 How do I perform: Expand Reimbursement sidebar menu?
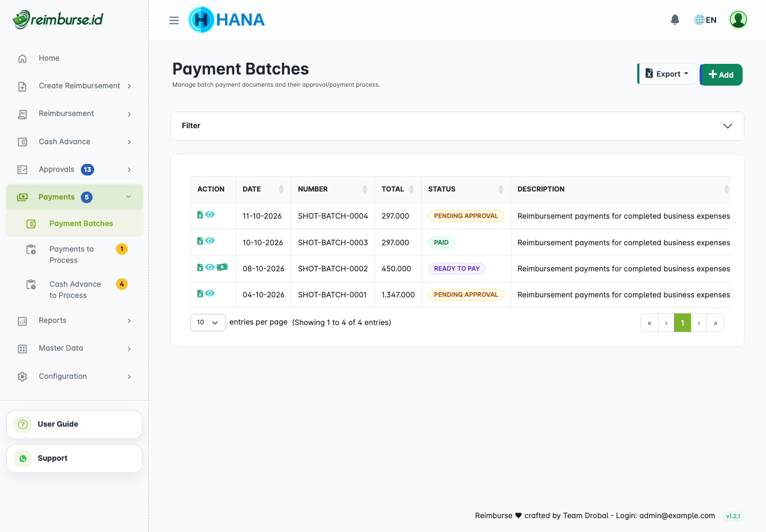pos(74,114)
